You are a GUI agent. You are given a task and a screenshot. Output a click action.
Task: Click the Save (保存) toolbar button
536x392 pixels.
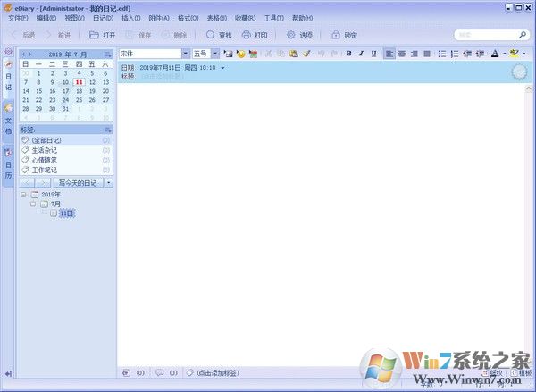click(138, 35)
